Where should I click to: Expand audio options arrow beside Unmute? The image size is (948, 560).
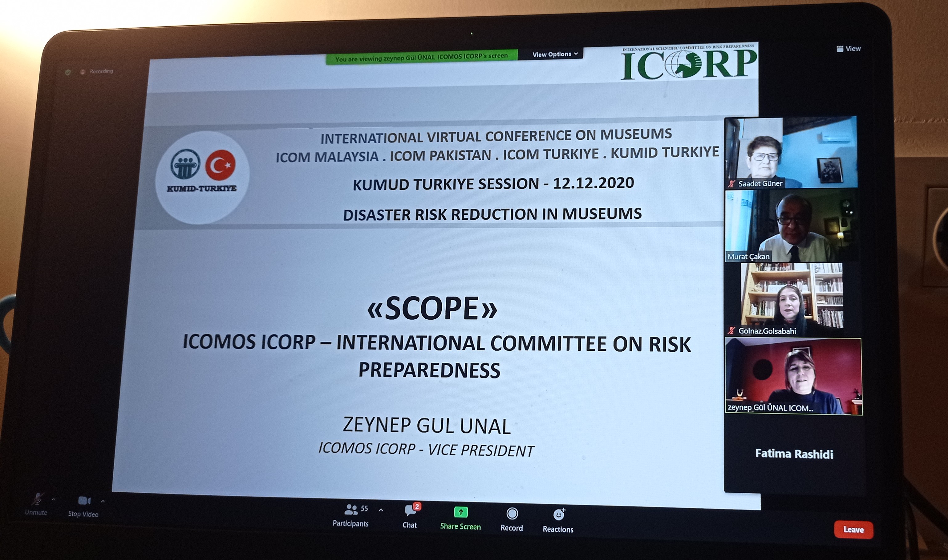tap(53, 499)
